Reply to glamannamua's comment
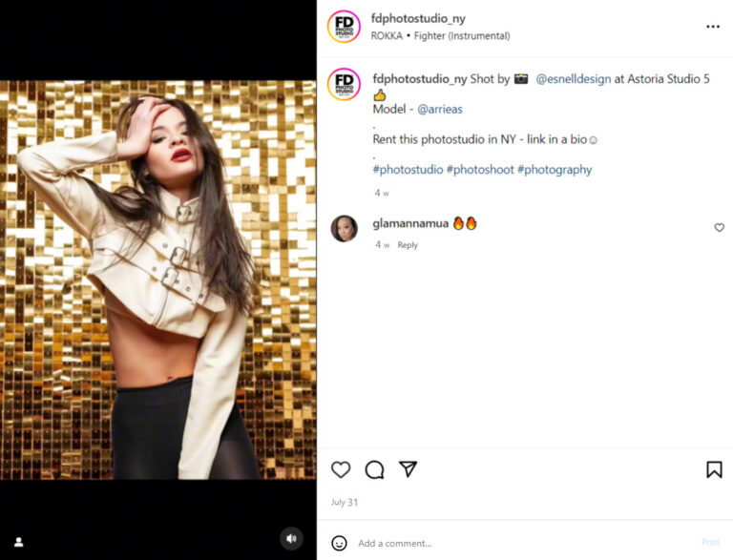 [408, 245]
